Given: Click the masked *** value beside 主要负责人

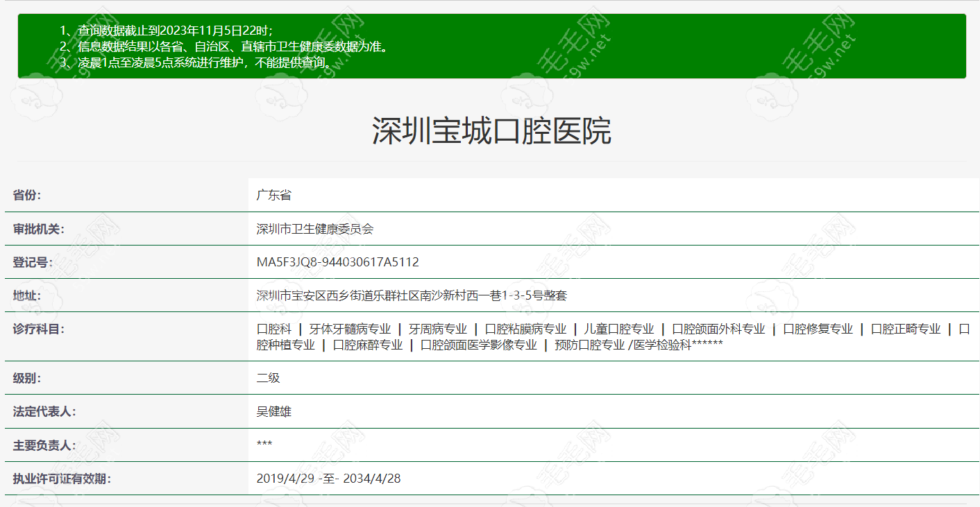Looking at the screenshot, I should coord(264,445).
